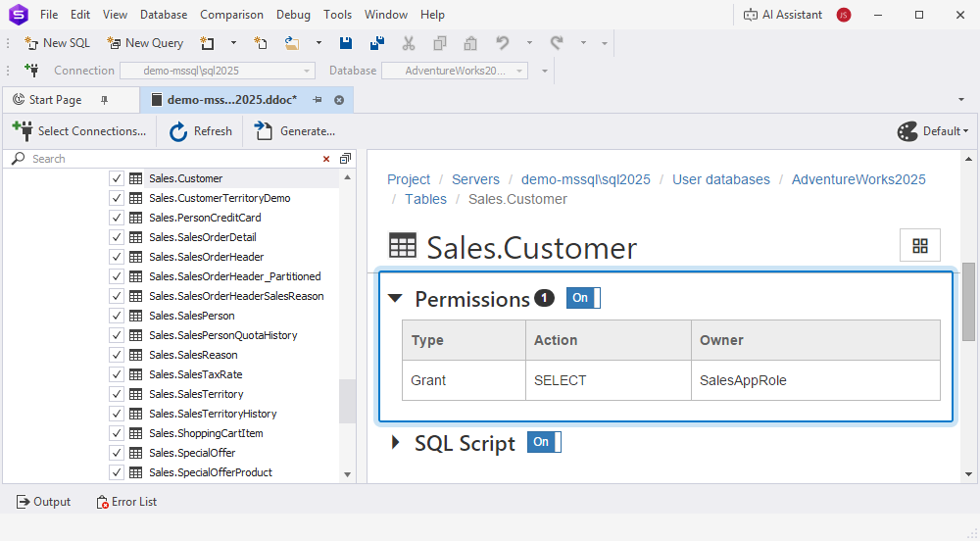
Task: Click the New Query toolbar button
Action: point(145,43)
